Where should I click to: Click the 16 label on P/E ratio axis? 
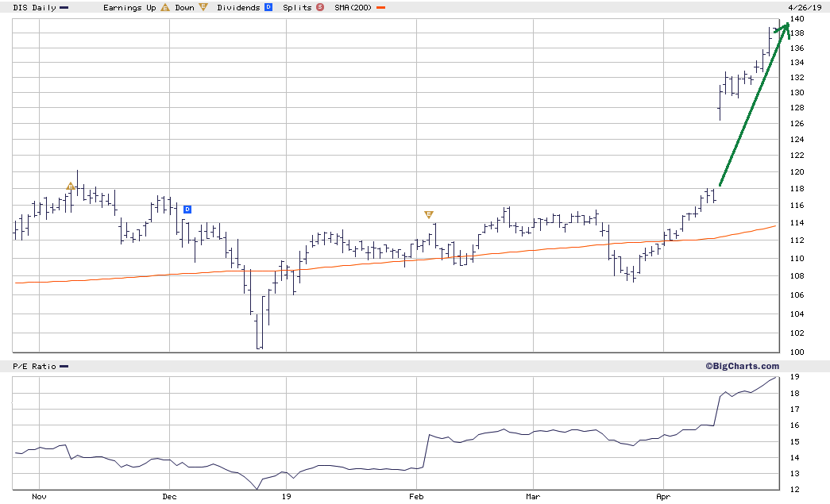794,425
